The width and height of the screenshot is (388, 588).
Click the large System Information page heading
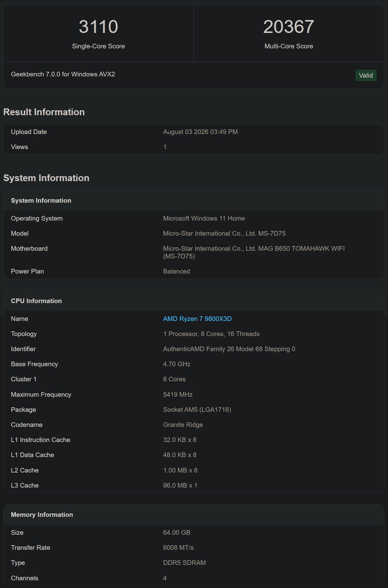tap(46, 178)
